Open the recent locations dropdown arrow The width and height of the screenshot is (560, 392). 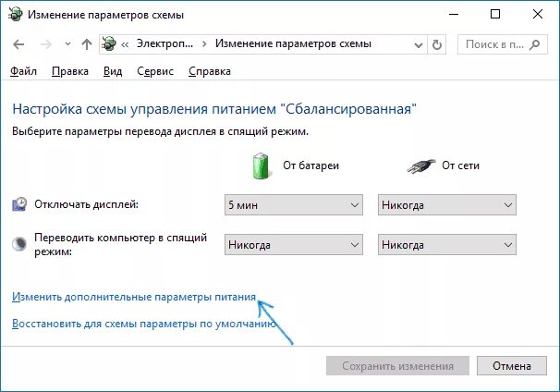(67, 44)
